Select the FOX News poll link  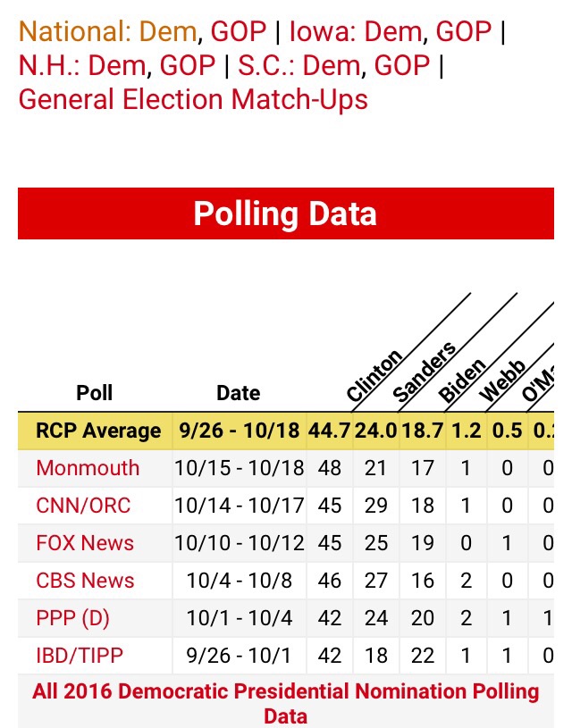85,543
